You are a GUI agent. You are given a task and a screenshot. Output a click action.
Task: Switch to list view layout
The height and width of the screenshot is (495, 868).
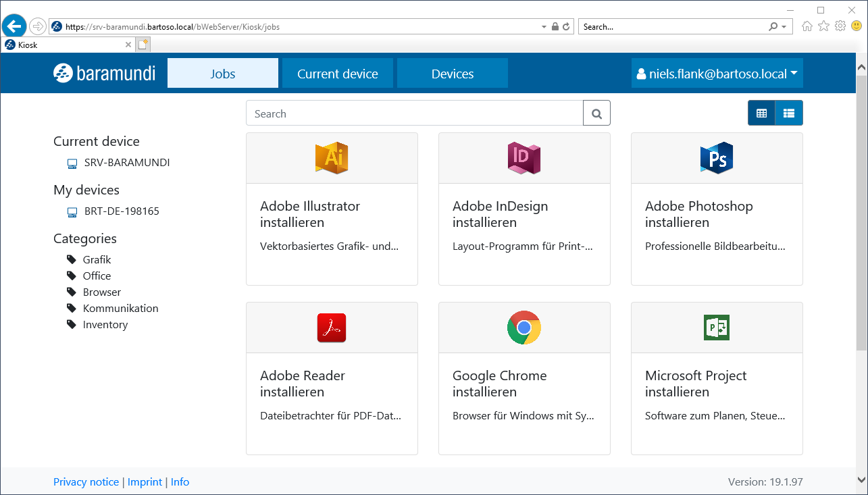(789, 113)
